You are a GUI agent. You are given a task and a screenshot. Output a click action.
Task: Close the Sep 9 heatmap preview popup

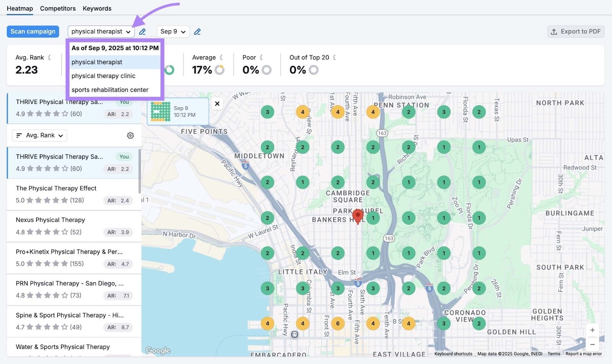(x=217, y=103)
